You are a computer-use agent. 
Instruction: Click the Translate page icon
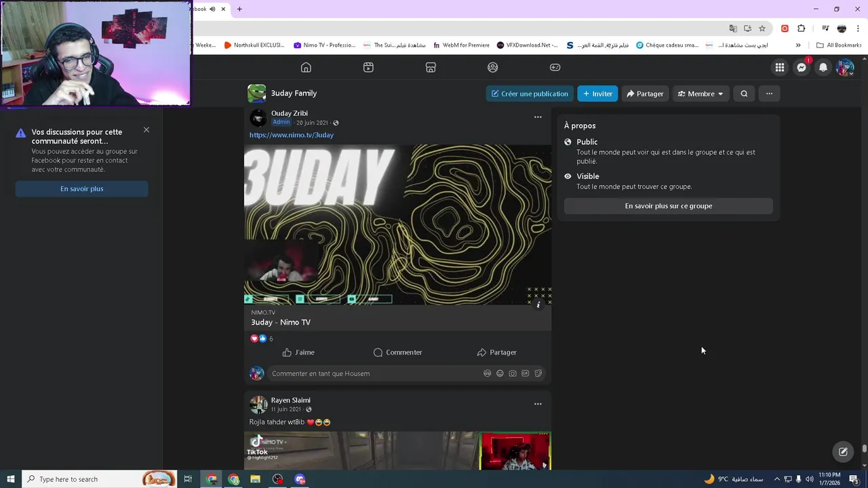tap(733, 28)
